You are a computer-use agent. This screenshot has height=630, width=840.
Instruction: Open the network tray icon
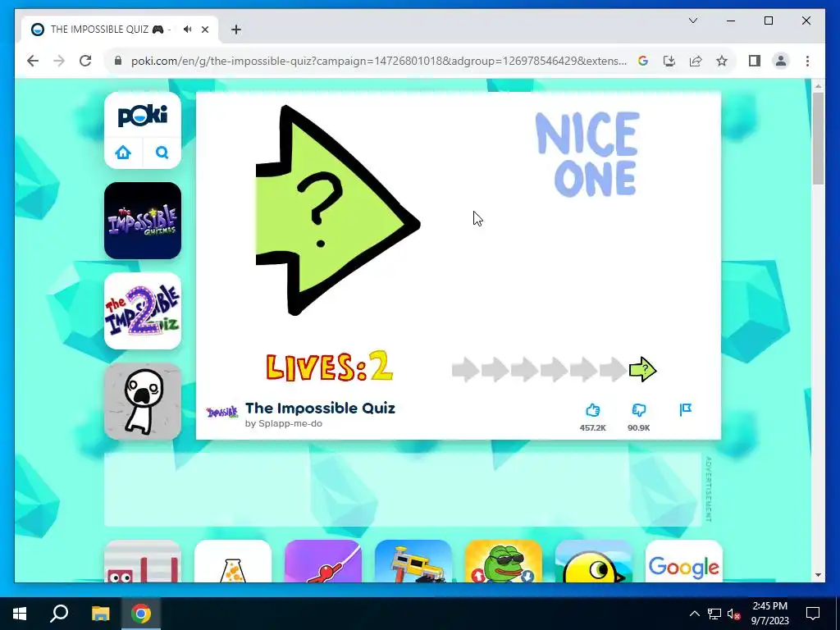(x=714, y=614)
